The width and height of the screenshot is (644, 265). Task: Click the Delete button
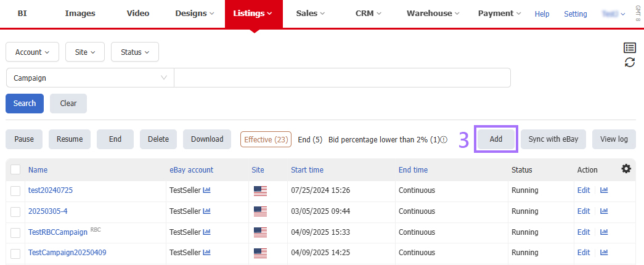(x=158, y=139)
